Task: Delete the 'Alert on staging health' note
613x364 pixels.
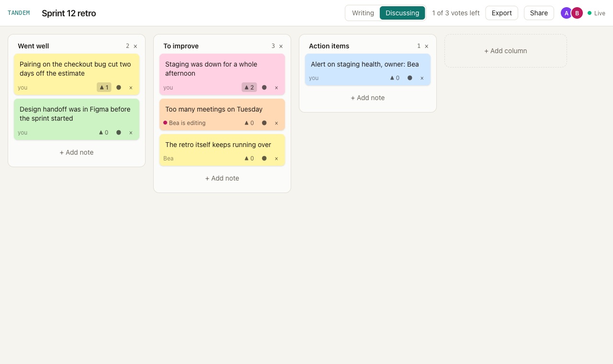Action: pyautogui.click(x=422, y=78)
